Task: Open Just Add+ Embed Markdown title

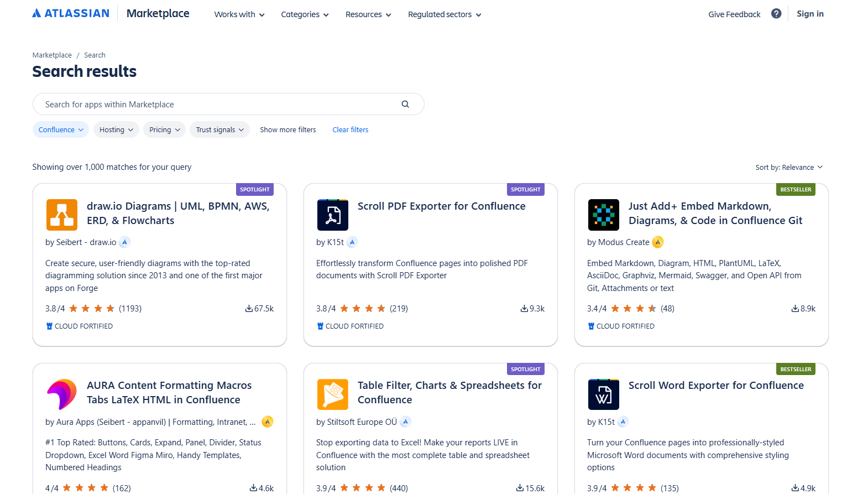Action: click(715, 213)
